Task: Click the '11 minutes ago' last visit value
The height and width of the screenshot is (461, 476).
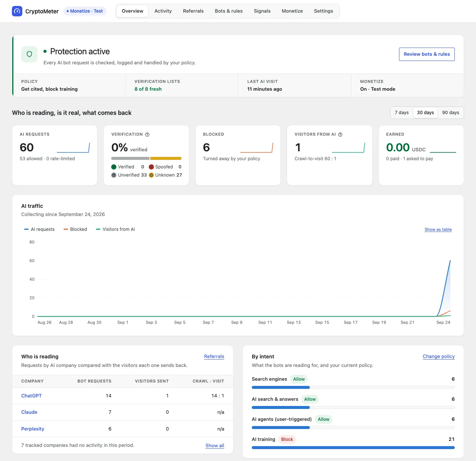Action: pyautogui.click(x=265, y=89)
